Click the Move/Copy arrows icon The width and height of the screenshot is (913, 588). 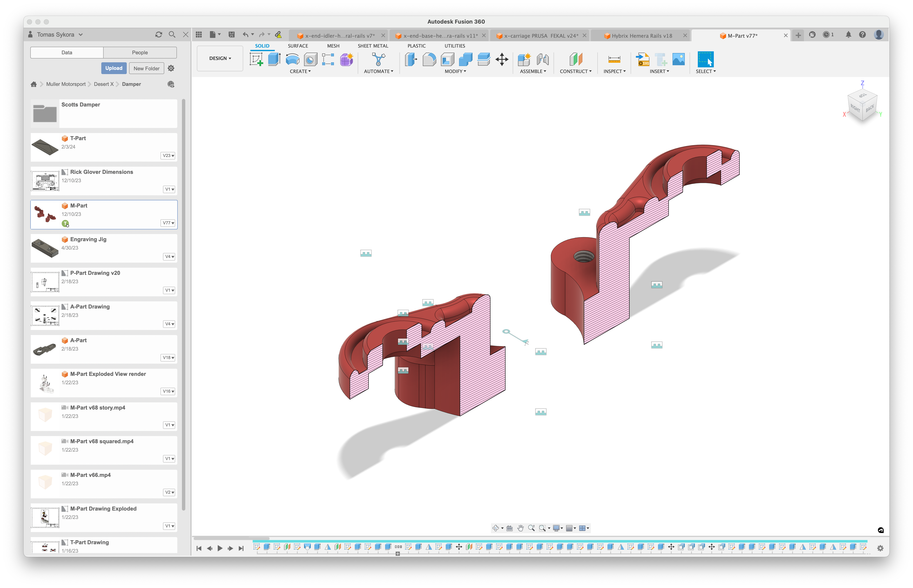tap(502, 59)
